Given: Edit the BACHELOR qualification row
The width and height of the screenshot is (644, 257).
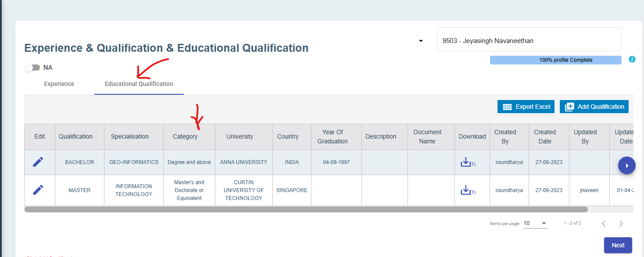Looking at the screenshot, I should (x=38, y=162).
